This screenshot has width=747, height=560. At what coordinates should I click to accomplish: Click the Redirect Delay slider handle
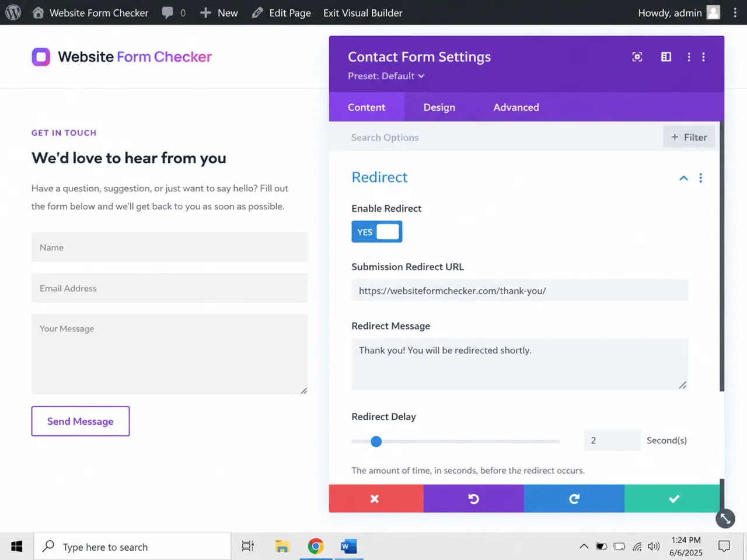[x=376, y=442]
